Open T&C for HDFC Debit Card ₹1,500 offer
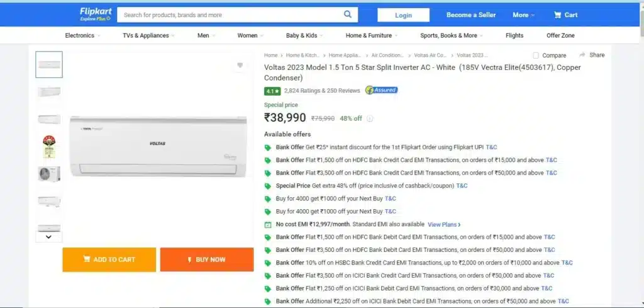The image size is (644, 308). point(550,237)
